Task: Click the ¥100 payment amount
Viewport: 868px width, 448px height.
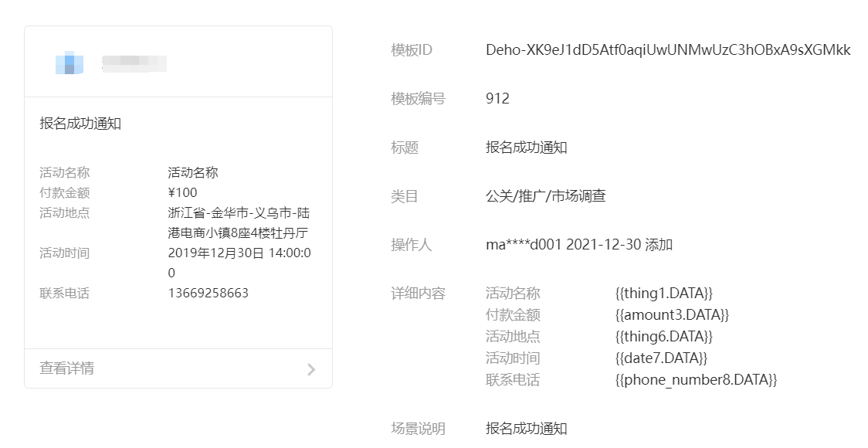Action: (183, 192)
